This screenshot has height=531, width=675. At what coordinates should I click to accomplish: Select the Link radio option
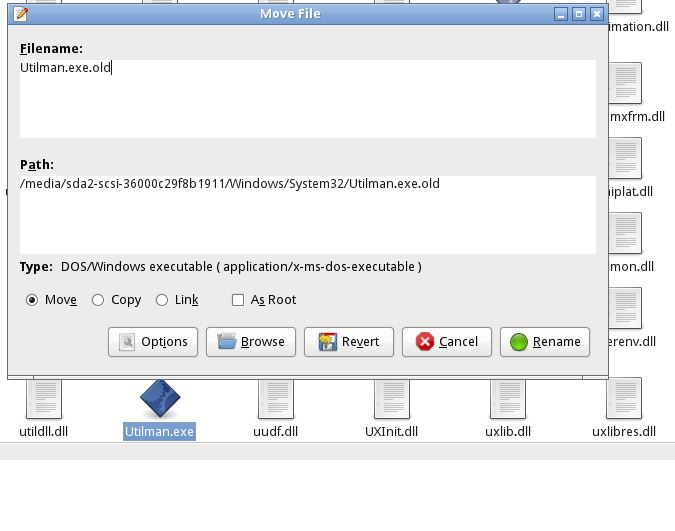tap(162, 300)
